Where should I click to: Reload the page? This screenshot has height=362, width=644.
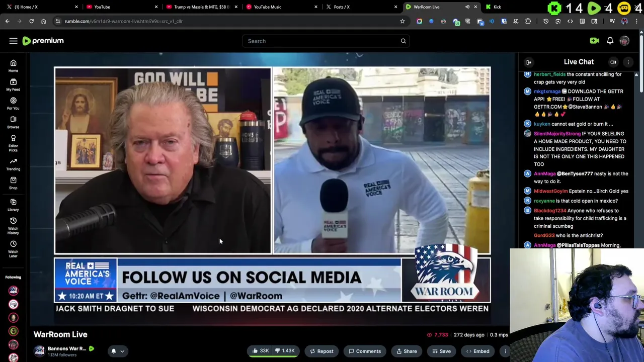[31, 21]
